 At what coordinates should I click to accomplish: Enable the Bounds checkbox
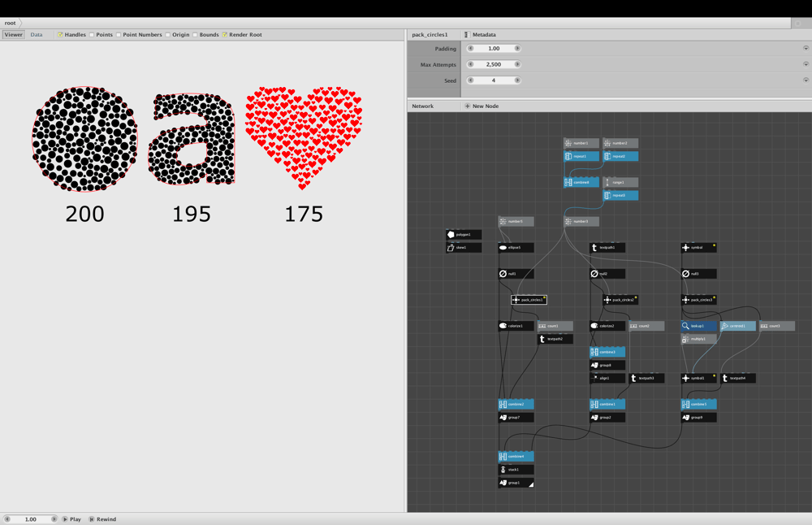point(195,35)
